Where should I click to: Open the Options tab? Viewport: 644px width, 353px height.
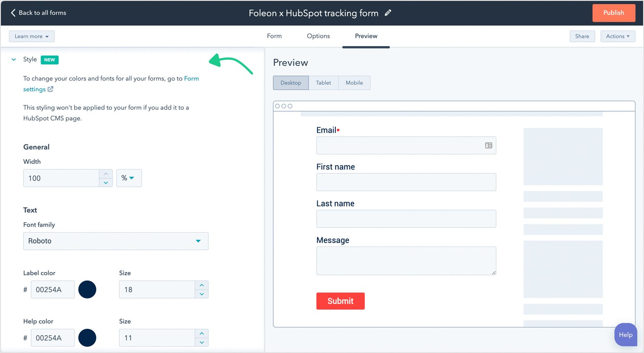[318, 36]
